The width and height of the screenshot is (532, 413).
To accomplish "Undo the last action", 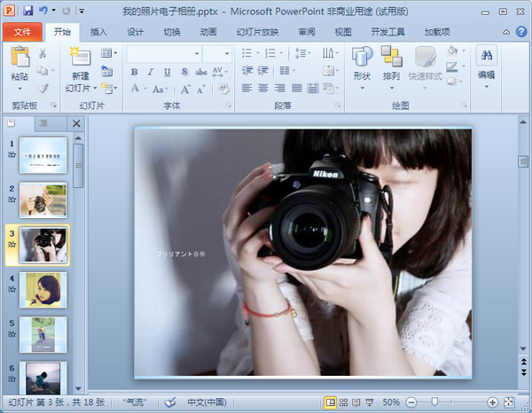I will 43,11.
